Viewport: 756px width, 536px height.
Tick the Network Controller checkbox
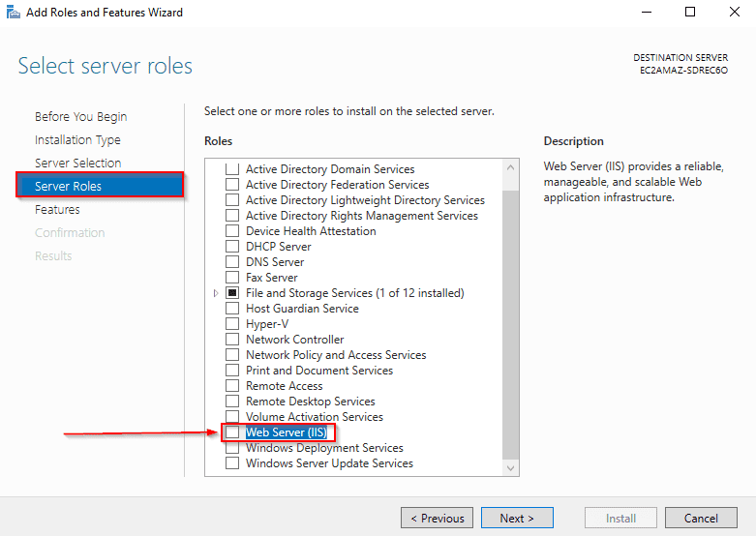click(x=232, y=340)
